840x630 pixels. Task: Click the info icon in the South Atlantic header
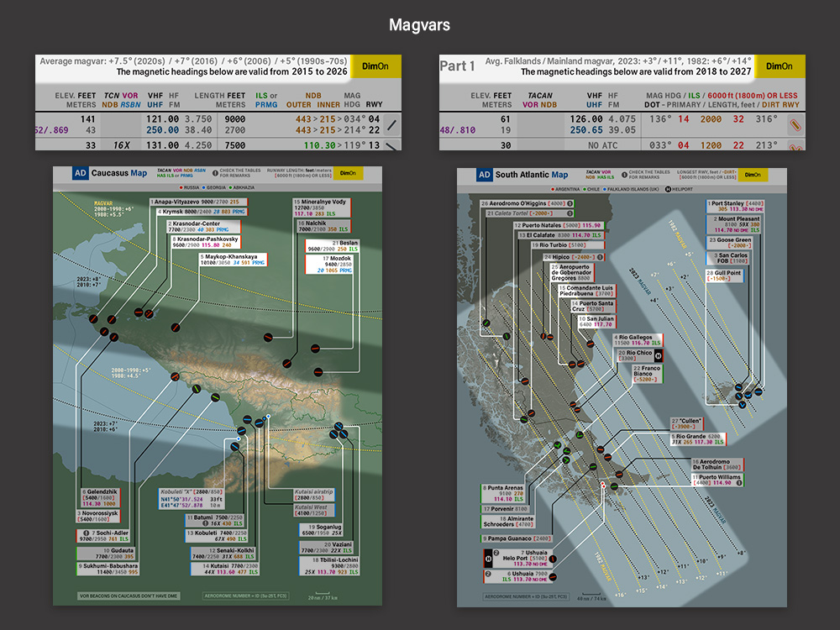click(x=625, y=175)
